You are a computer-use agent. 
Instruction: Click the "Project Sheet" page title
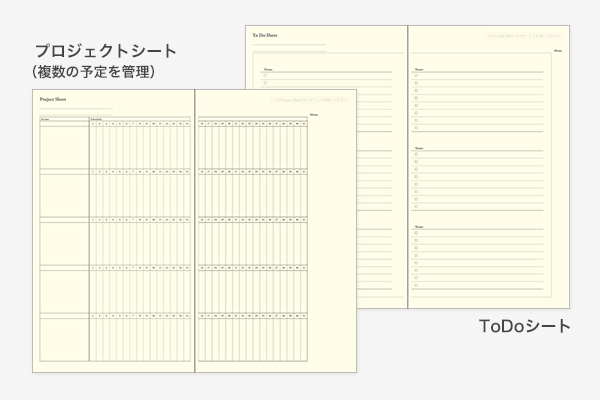click(x=53, y=101)
